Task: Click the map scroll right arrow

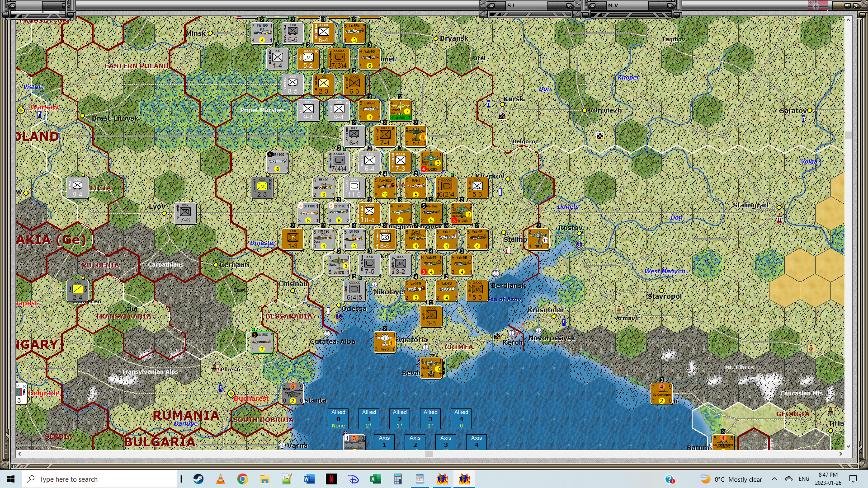Action: tap(841, 454)
